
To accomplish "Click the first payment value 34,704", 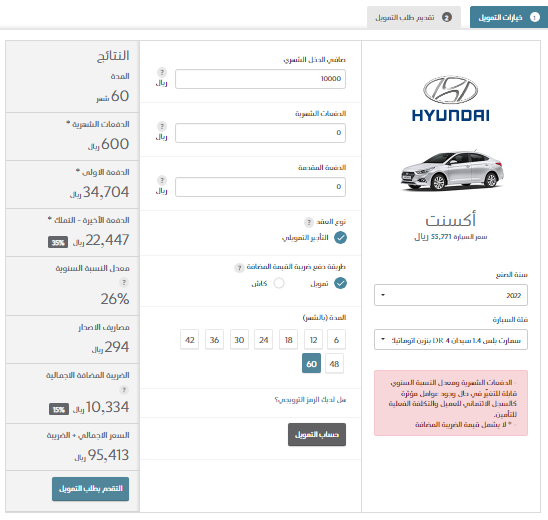I will tap(106, 192).
